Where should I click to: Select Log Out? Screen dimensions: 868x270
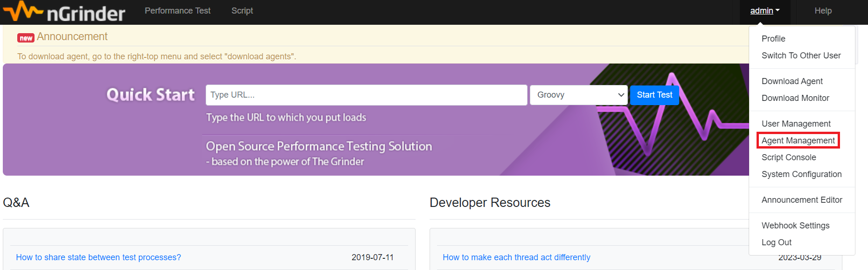point(777,242)
